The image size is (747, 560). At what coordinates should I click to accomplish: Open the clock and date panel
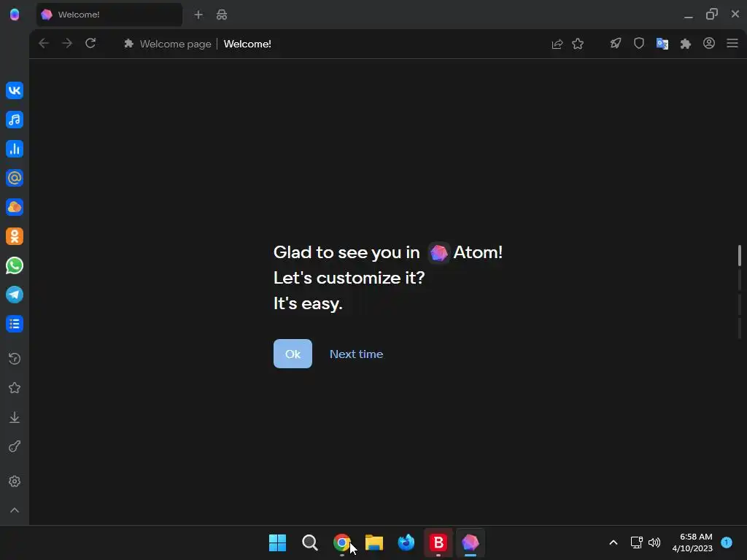pos(692,542)
